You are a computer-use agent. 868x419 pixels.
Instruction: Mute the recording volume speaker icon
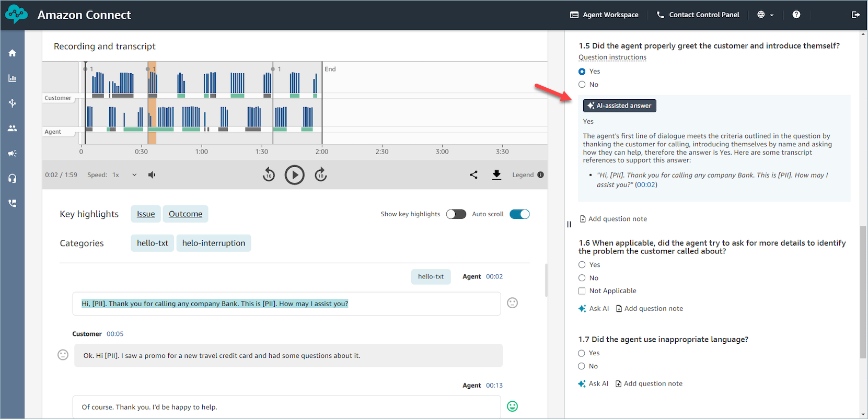(x=152, y=175)
